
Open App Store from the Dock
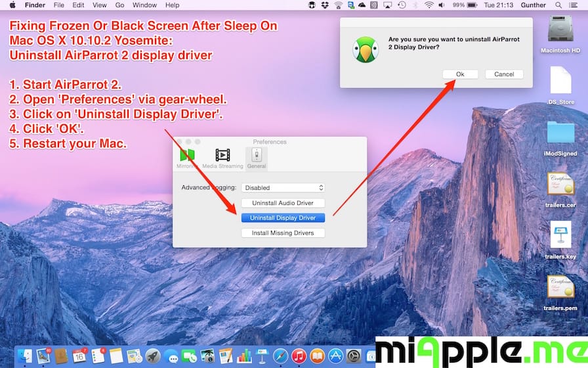pos(335,356)
